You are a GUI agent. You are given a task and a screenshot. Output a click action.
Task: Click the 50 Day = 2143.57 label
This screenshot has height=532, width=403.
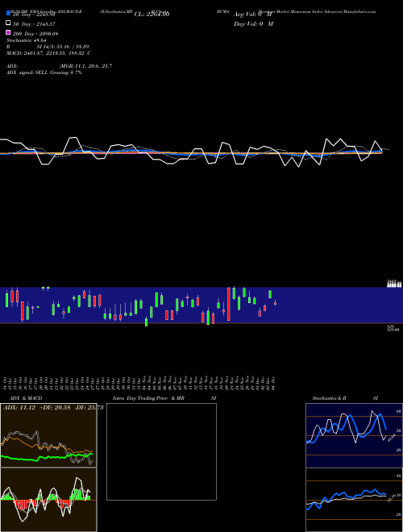tap(34, 24)
